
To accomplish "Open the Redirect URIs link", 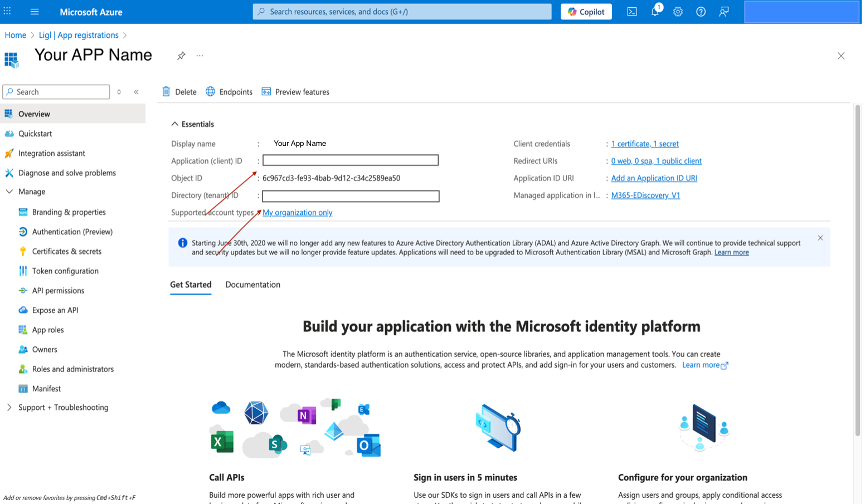I will click(x=656, y=161).
